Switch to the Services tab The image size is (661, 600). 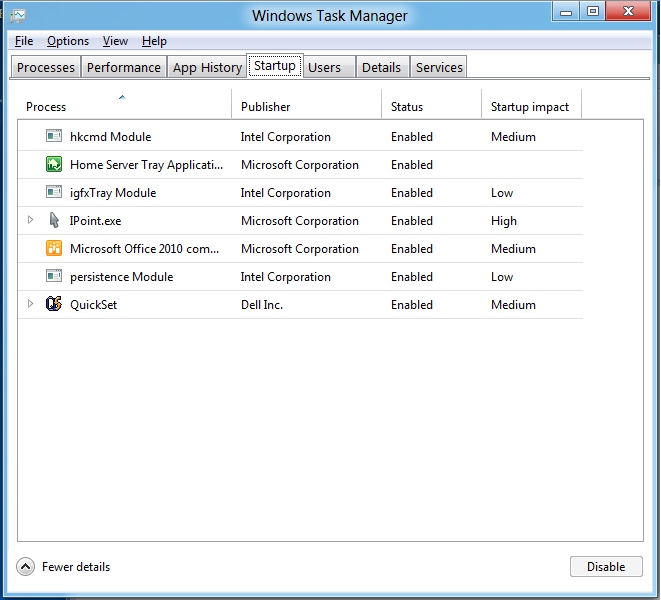click(x=438, y=67)
